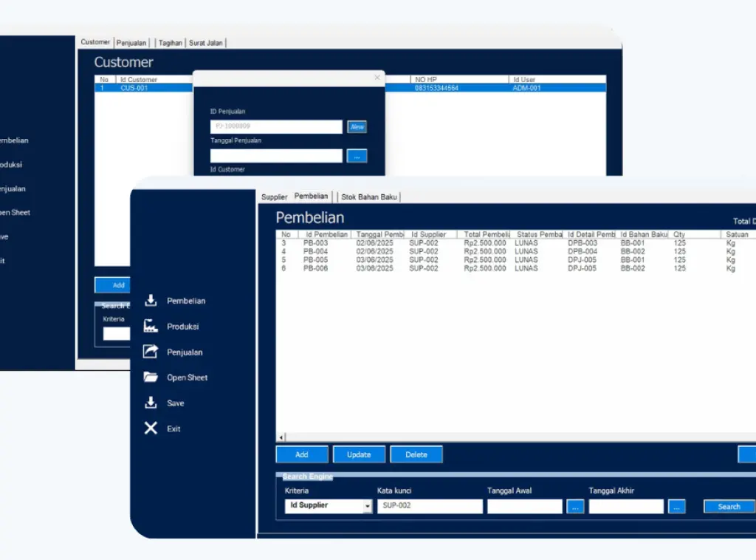Expand the Kriteria dropdown showing Id Supplier
This screenshot has height=560, width=756.
tap(368, 507)
